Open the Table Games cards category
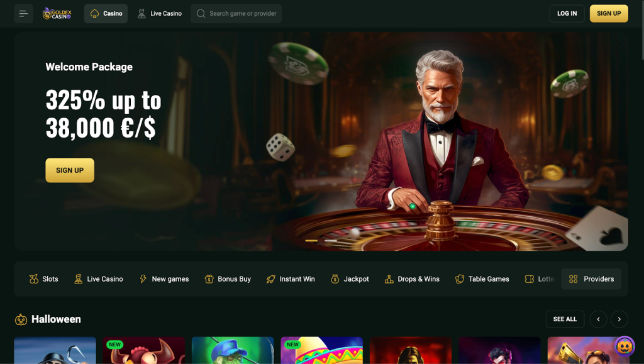 click(482, 279)
